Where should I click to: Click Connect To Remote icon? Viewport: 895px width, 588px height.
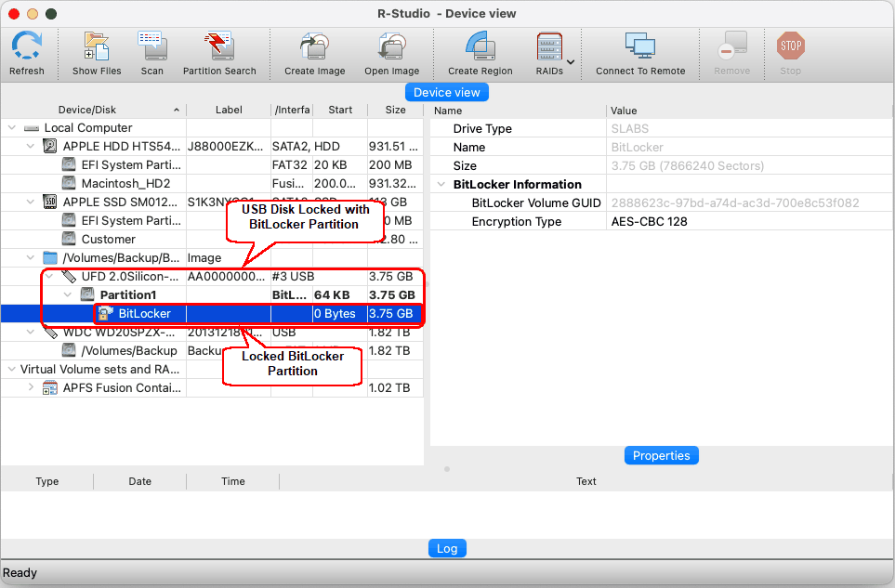point(639,46)
